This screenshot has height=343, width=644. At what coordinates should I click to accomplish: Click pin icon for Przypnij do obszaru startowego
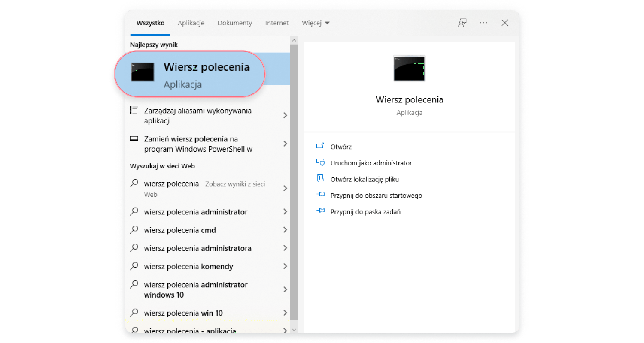click(320, 195)
